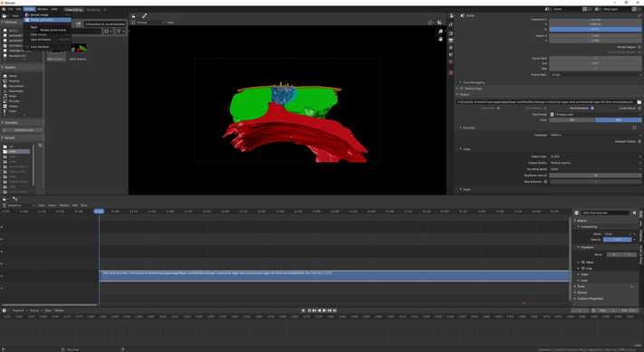The height and width of the screenshot is (352, 644).
Task: Open the Frame Rate dropdown
Action: click(x=595, y=75)
